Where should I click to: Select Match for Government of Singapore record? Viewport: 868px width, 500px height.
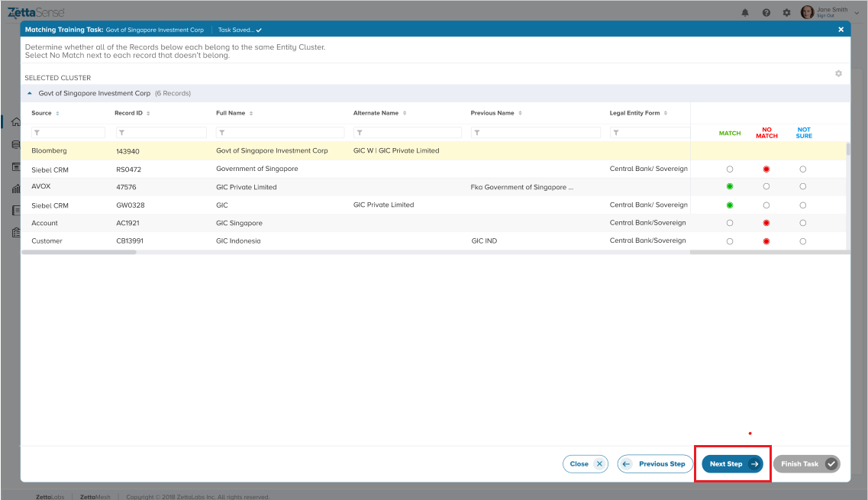pyautogui.click(x=730, y=169)
